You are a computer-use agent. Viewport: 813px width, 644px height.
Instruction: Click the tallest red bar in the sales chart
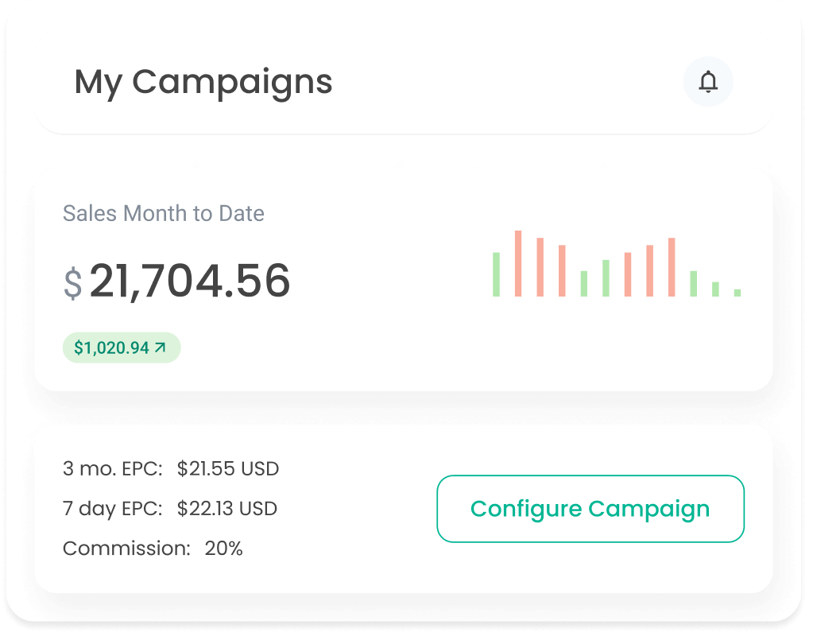[x=518, y=263]
